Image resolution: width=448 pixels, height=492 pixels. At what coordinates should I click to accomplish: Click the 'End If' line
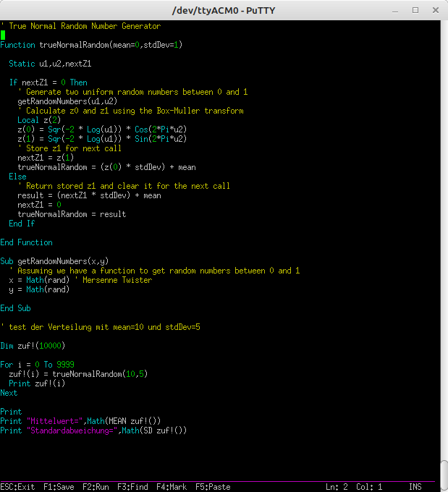[22, 224]
